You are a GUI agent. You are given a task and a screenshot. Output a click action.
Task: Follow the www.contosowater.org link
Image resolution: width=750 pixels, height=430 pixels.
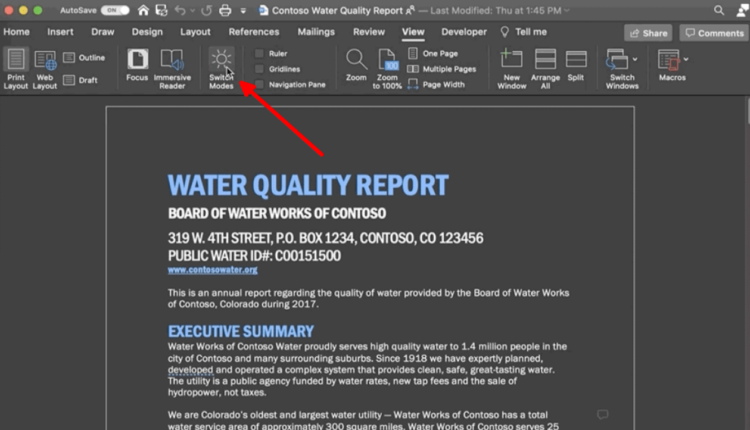click(212, 270)
